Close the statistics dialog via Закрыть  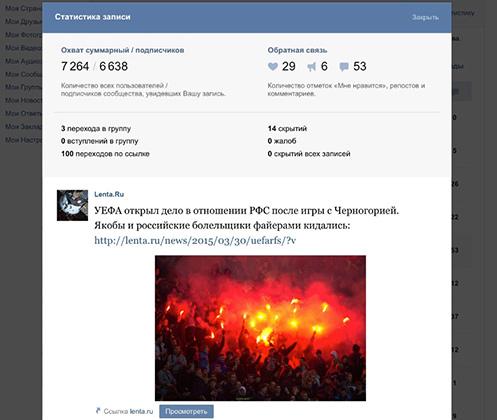click(425, 17)
